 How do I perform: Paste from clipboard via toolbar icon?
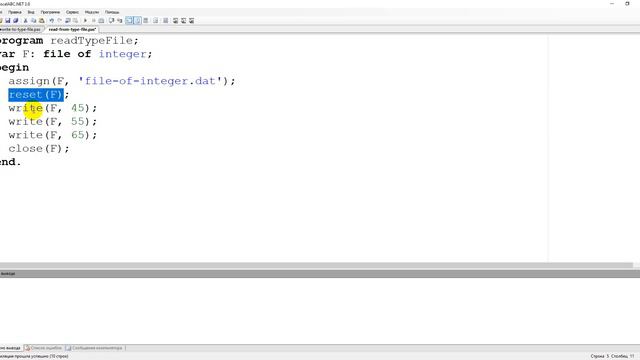(x=42, y=20)
